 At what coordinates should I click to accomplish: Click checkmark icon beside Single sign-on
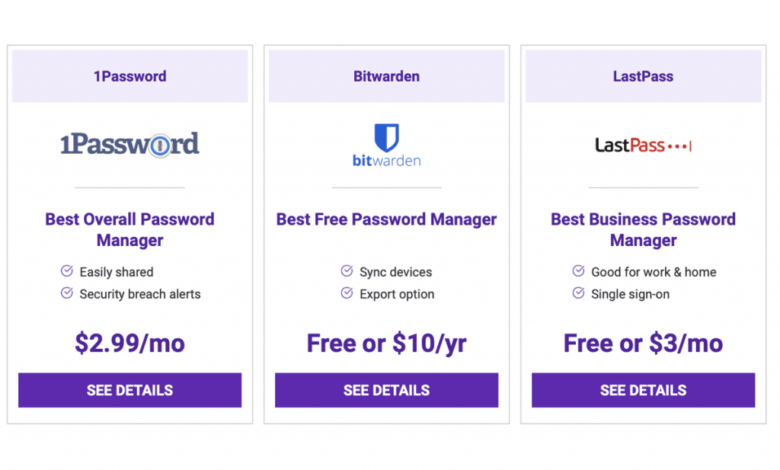pyautogui.click(x=578, y=293)
